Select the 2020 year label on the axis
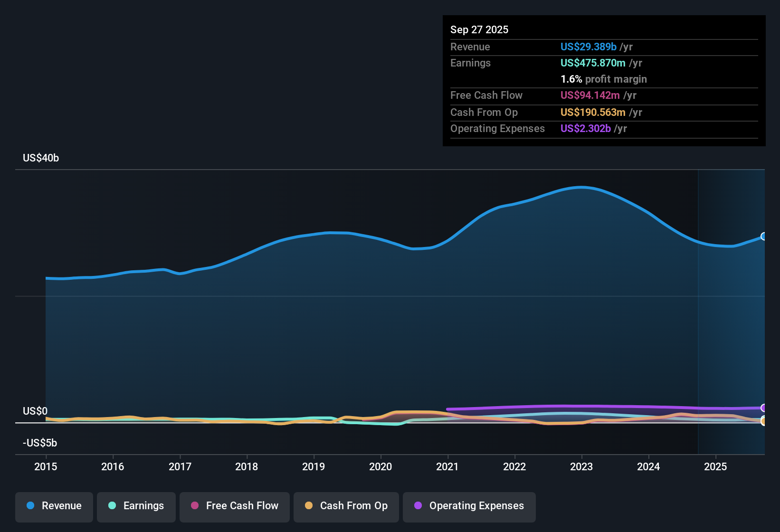Image resolution: width=780 pixels, height=532 pixels. (380, 467)
